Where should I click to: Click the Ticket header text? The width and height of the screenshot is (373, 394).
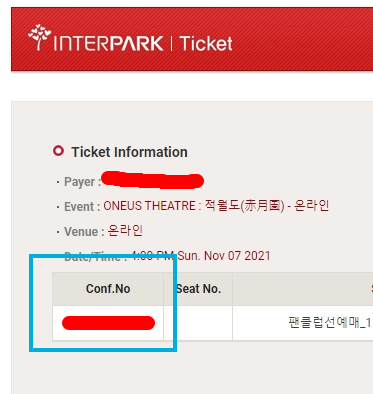point(206,44)
